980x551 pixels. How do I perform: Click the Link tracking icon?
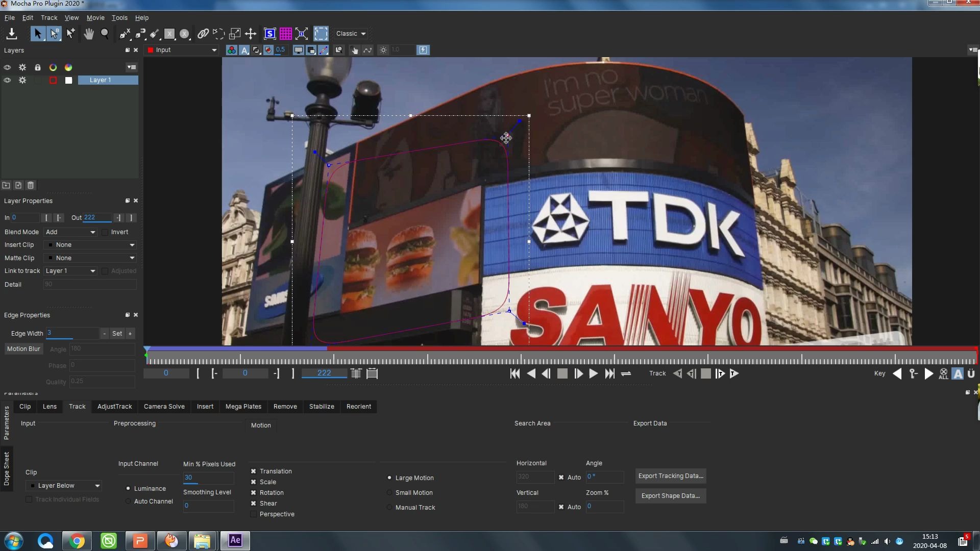click(203, 34)
